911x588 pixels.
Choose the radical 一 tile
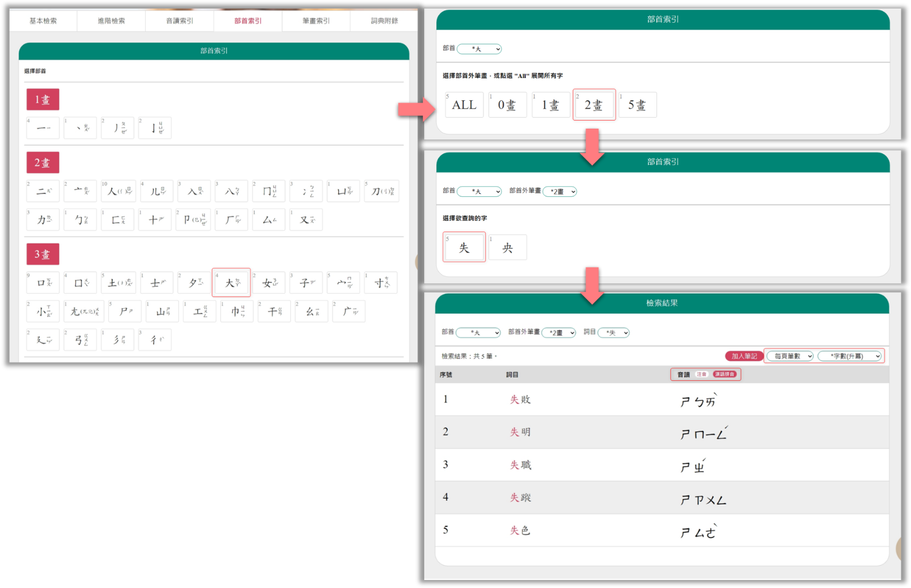tap(43, 128)
